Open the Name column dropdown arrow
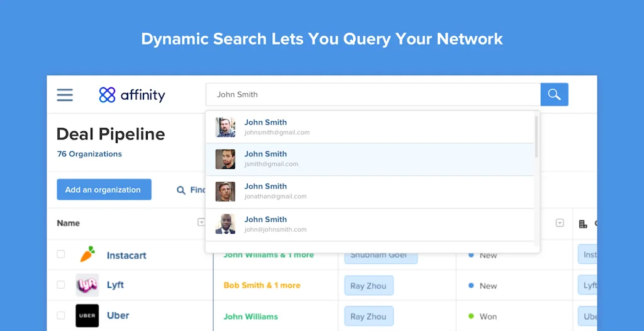Viewport: 644px width, 331px height. pos(201,222)
